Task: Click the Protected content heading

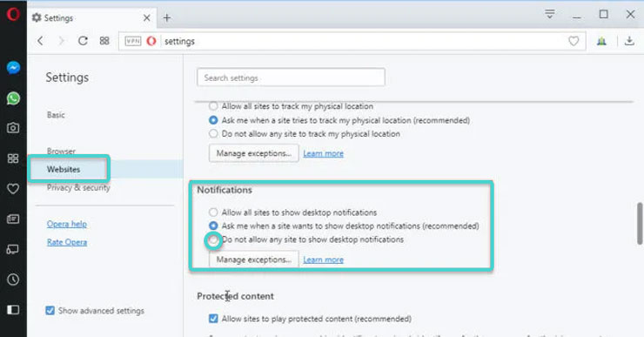Action: click(235, 296)
